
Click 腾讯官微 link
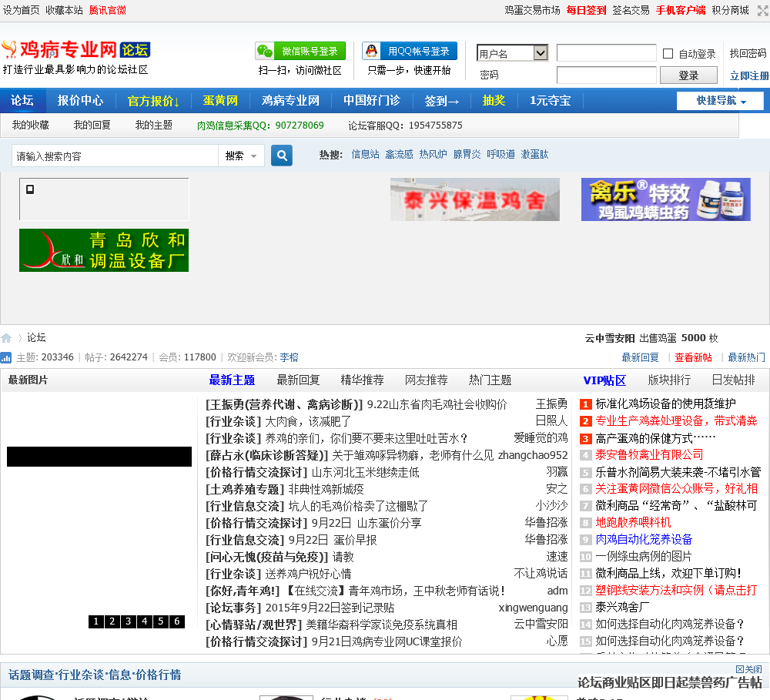click(108, 10)
